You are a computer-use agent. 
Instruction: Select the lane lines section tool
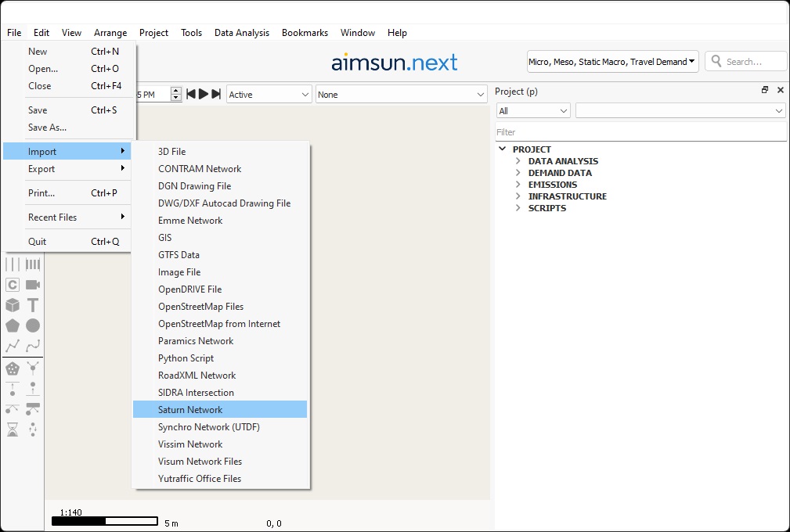coord(13,264)
